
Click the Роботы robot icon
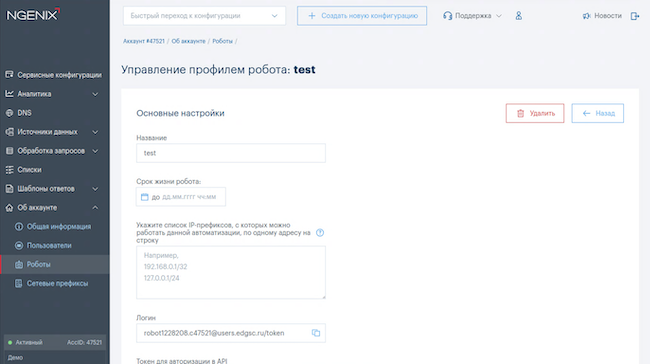point(19,265)
